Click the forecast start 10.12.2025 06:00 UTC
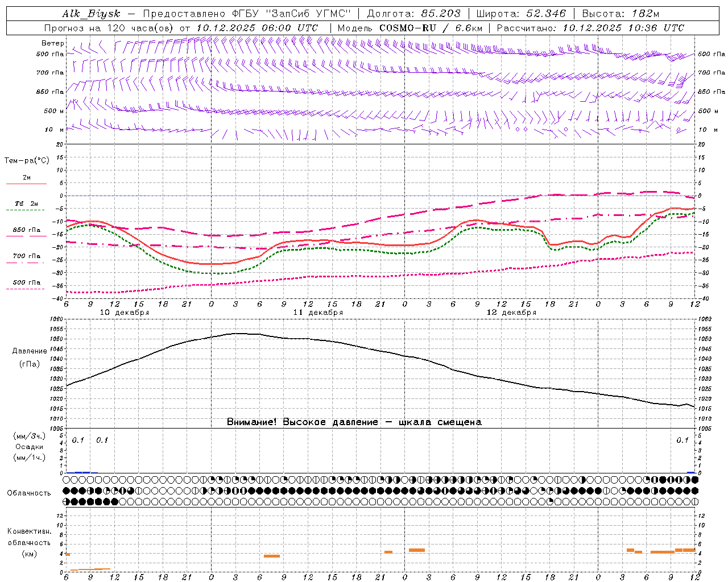728x582 pixels. pyautogui.click(x=257, y=28)
